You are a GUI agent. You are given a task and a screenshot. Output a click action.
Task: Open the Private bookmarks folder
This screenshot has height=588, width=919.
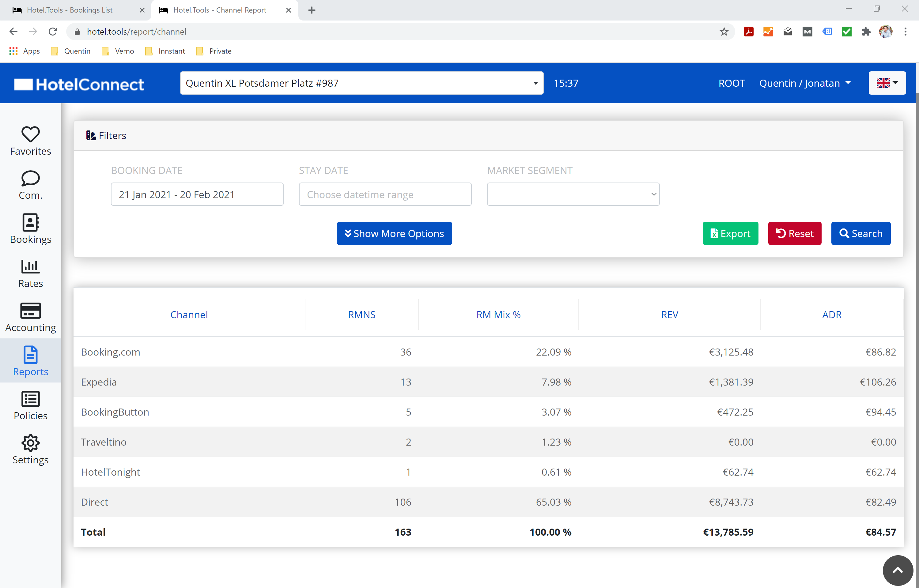coord(214,51)
